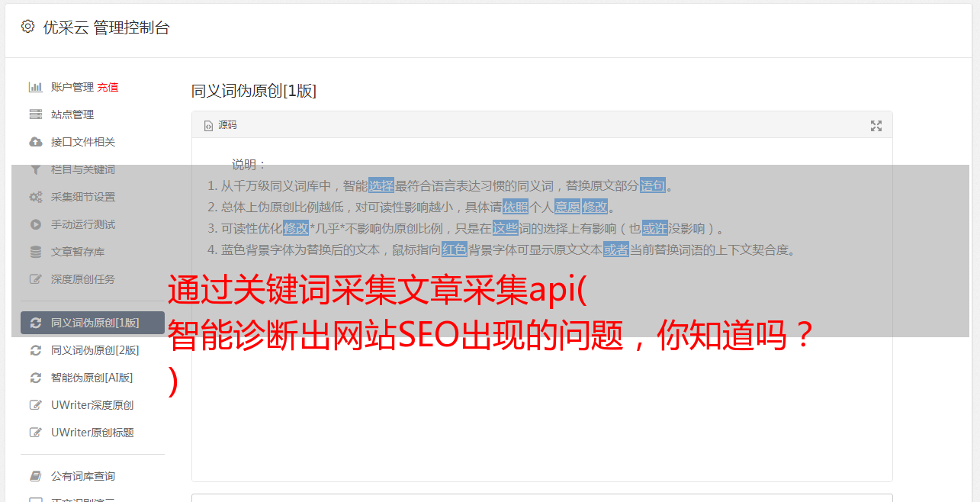Click highlighted word 选择 in instructions
This screenshot has height=502, width=980.
tap(381, 185)
